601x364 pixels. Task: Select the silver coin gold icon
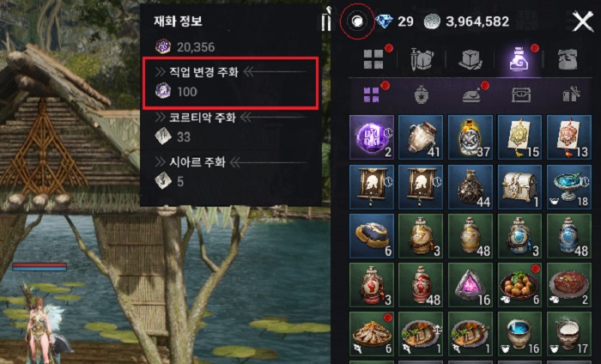click(433, 21)
